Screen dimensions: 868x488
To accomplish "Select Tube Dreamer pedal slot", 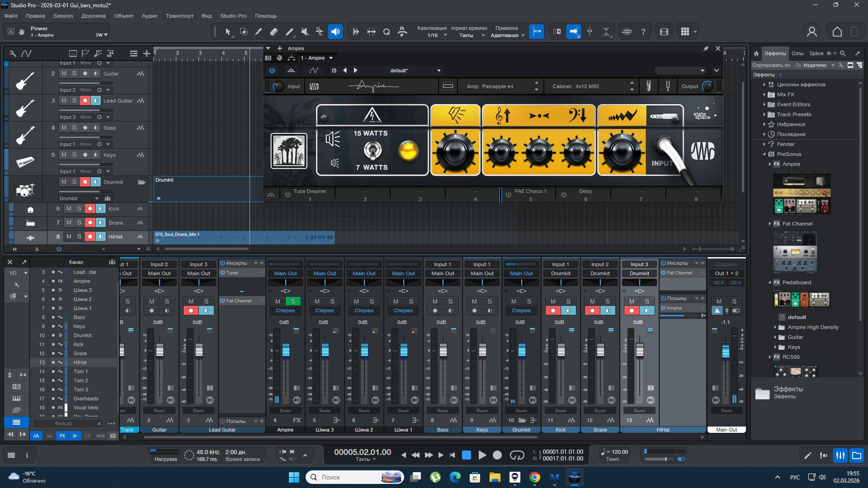I will [x=310, y=195].
